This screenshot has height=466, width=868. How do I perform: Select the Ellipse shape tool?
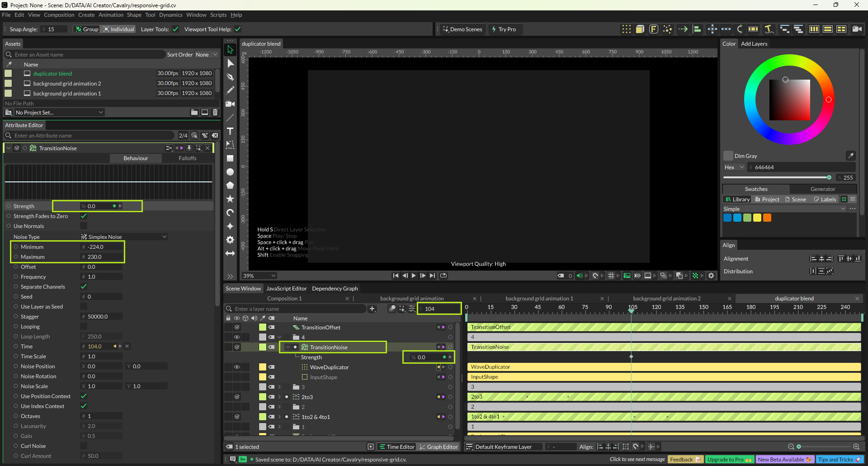[230, 172]
